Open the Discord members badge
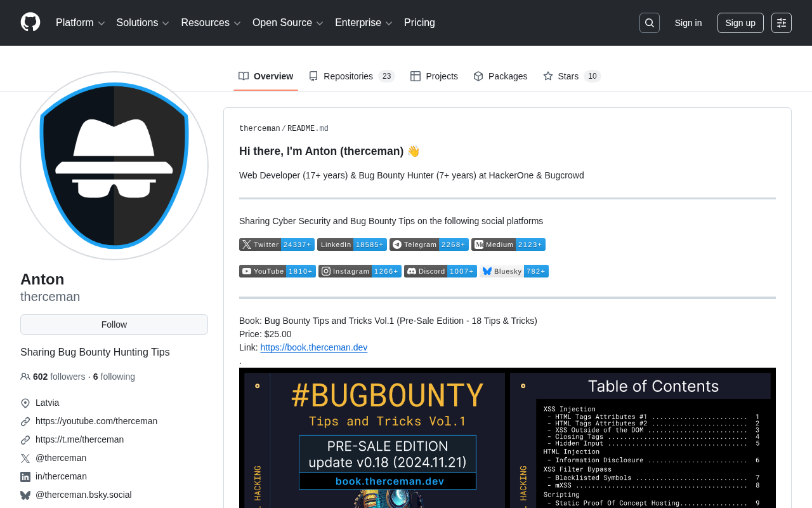 (x=440, y=271)
